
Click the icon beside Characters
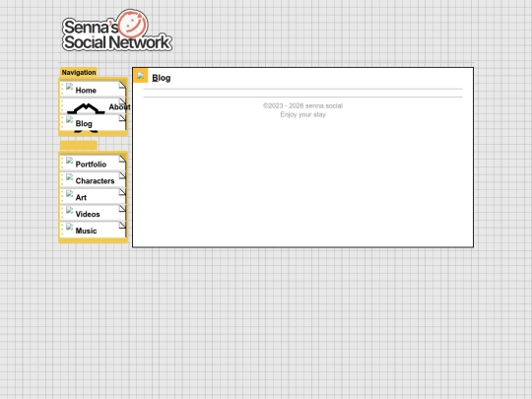[69, 177]
